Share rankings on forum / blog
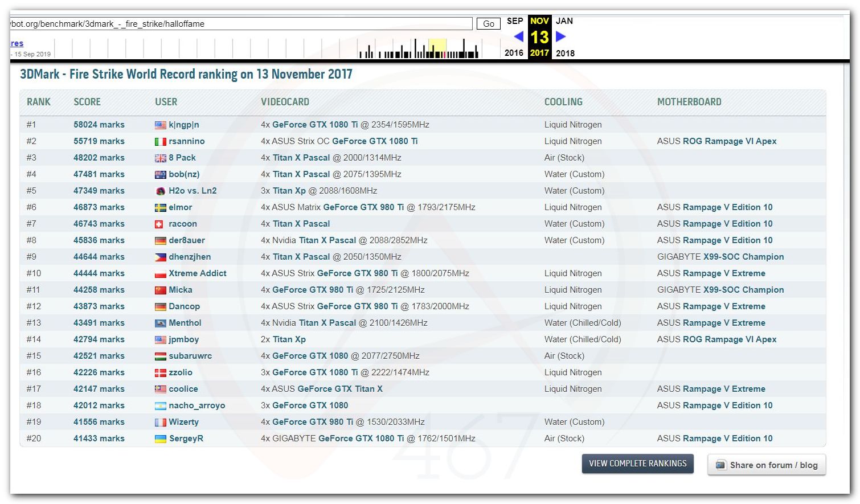The height and width of the screenshot is (504, 860). [767, 465]
